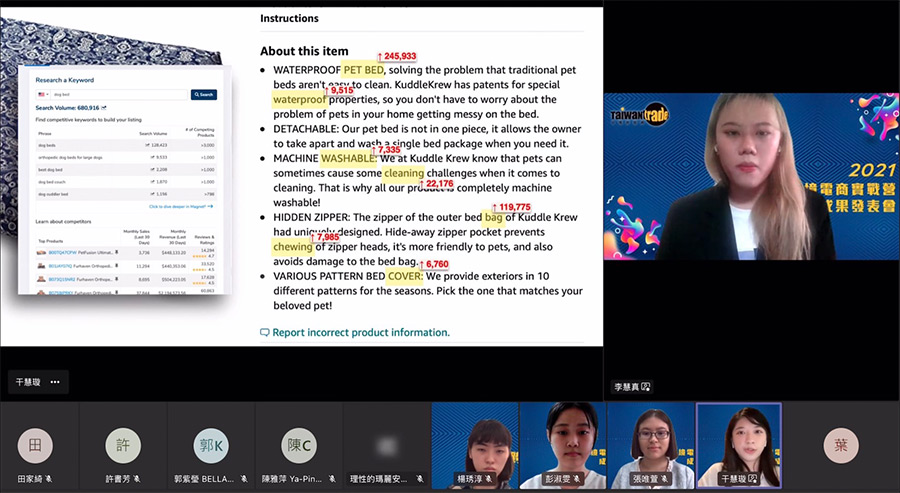900x493 pixels.
Task: Click status icon beside 干慧璇 in video strip
Action: 752,479
